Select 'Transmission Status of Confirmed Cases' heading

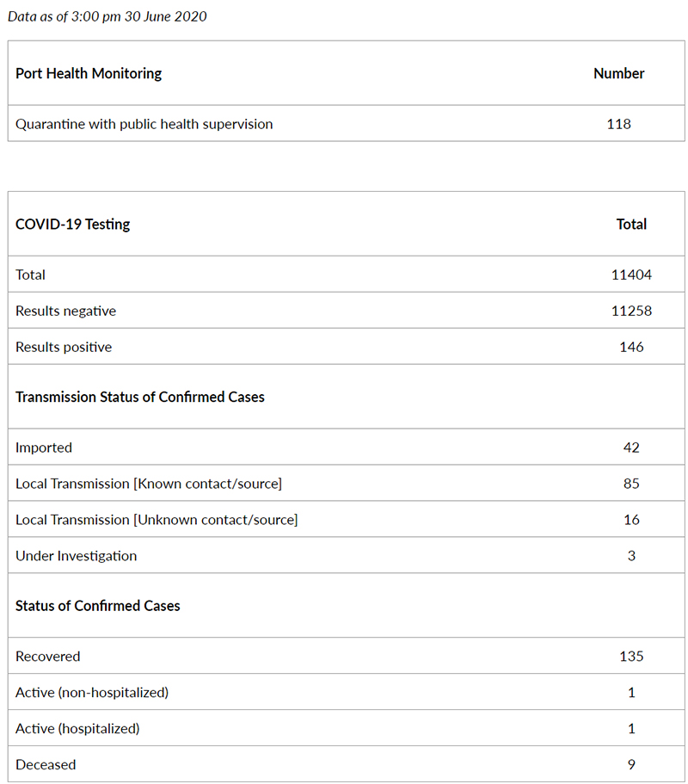pyautogui.click(x=140, y=397)
